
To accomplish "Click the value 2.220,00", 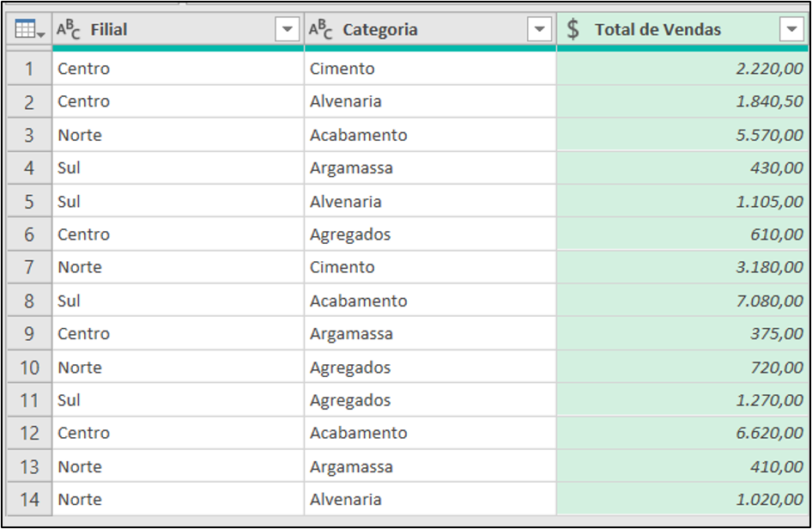I will [770, 69].
